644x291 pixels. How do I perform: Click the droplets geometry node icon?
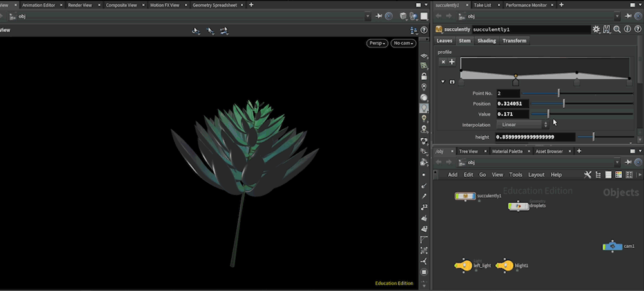[x=518, y=206]
